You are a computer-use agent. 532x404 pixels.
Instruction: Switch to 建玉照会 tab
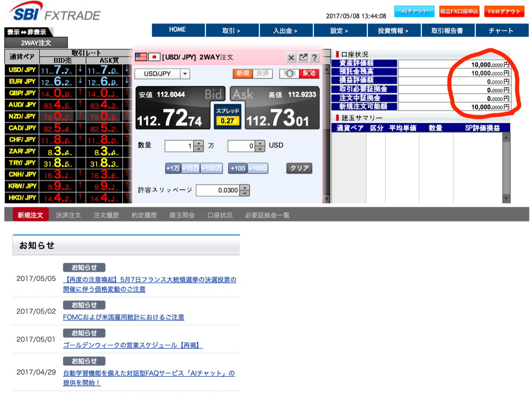click(x=182, y=215)
